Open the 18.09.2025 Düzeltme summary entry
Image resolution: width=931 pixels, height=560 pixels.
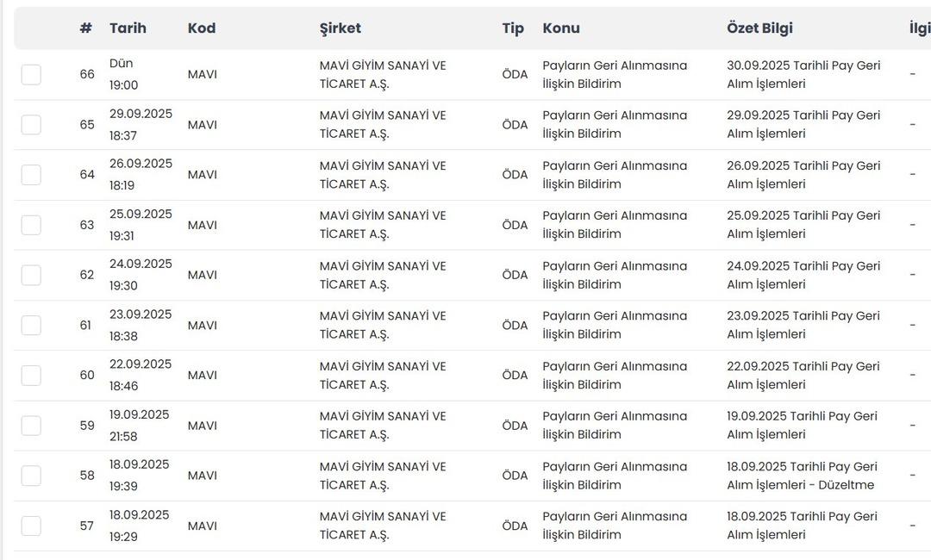pyautogui.click(x=803, y=476)
